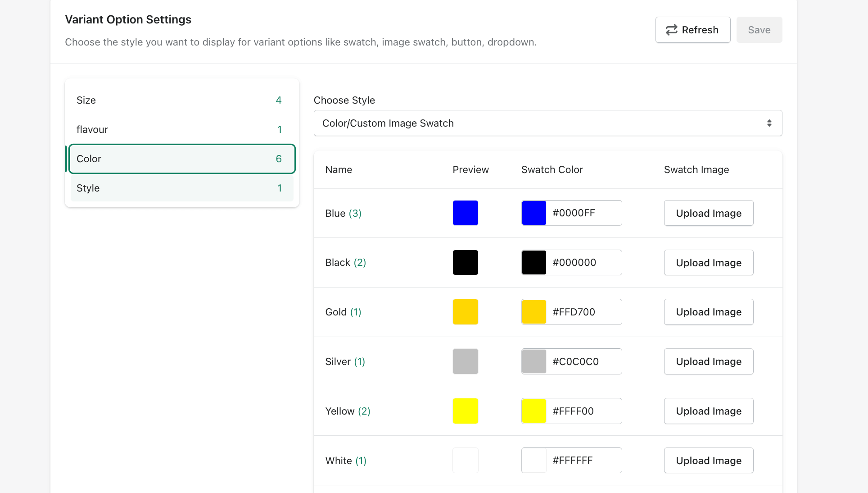Click the Black preview square

tap(466, 262)
